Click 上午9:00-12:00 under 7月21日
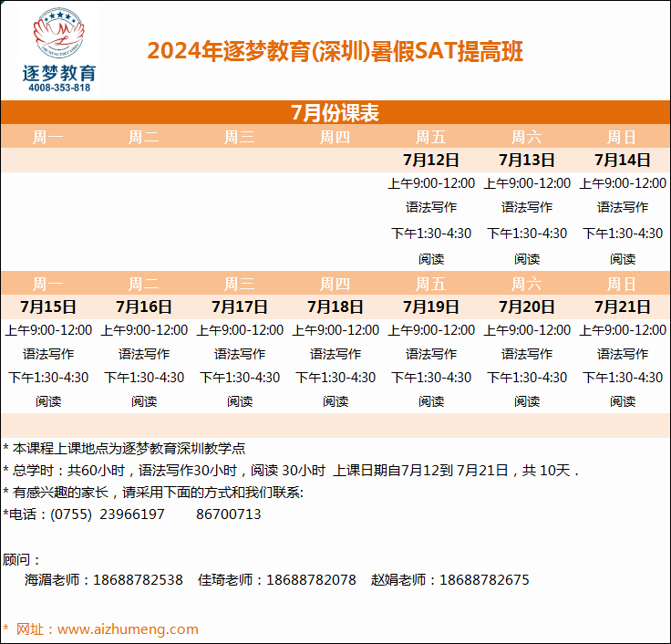 (x=623, y=330)
